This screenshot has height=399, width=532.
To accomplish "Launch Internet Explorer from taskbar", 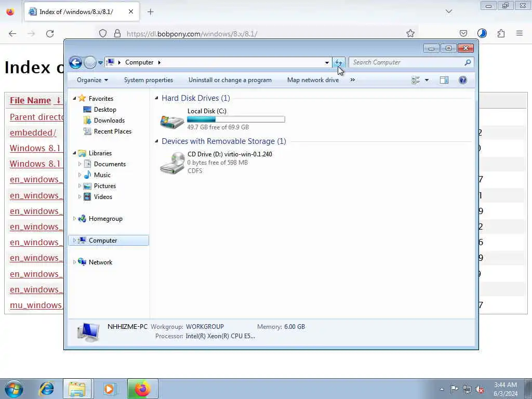I will coord(46,389).
